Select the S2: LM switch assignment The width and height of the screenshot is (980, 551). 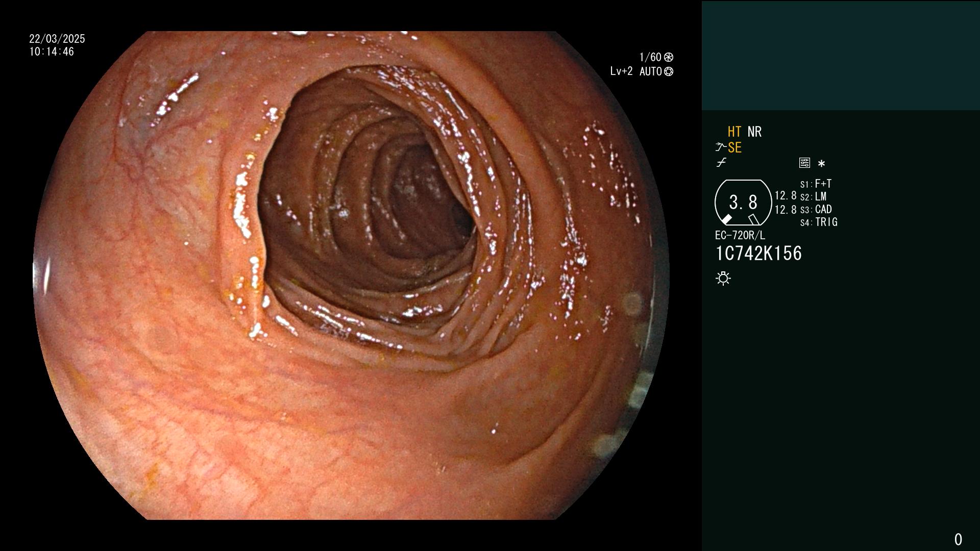point(813,196)
